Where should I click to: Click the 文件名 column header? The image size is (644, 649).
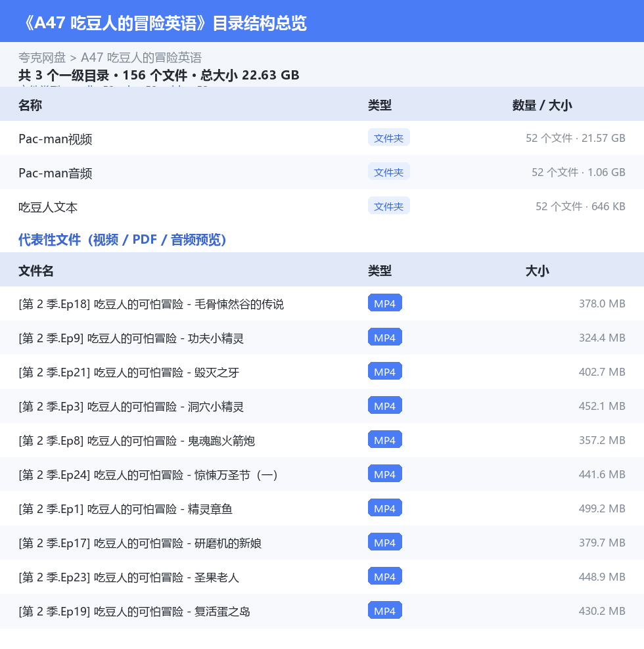pyautogui.click(x=36, y=271)
